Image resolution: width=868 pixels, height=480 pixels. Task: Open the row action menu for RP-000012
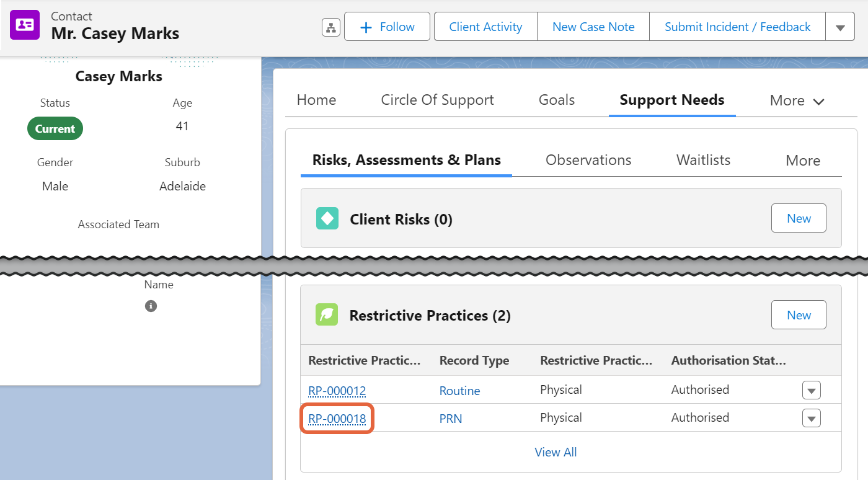[x=811, y=390]
